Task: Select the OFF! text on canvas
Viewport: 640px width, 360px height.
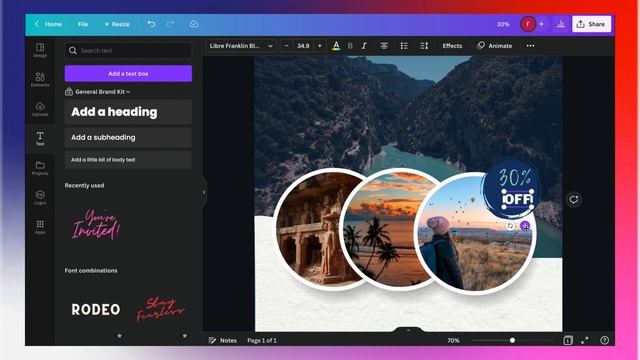Action: 518,199
